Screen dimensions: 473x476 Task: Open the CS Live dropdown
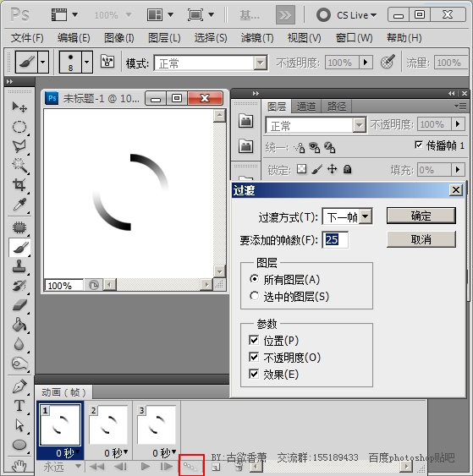click(356, 15)
